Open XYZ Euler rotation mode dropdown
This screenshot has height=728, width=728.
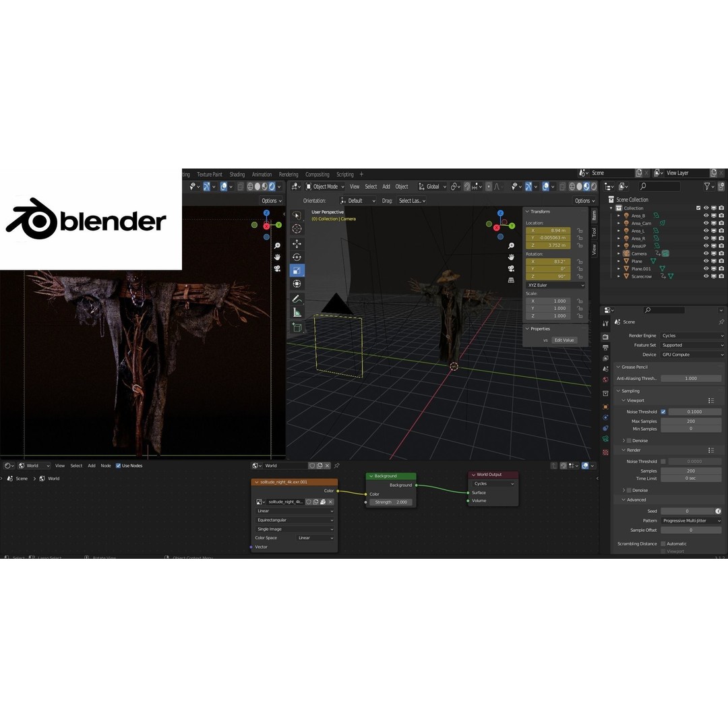click(x=555, y=285)
